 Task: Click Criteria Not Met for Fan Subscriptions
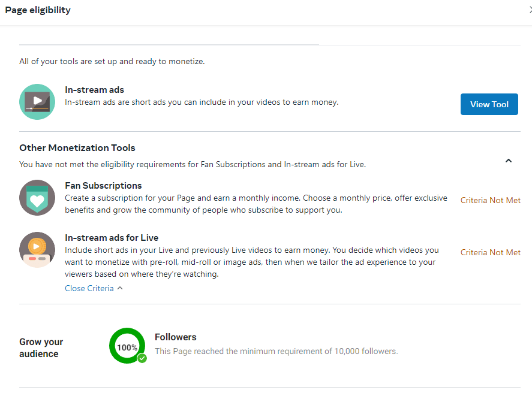pos(490,200)
